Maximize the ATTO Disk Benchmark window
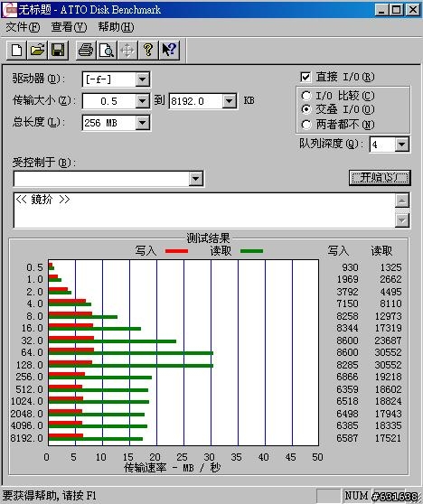423x504 pixels. click(x=396, y=10)
